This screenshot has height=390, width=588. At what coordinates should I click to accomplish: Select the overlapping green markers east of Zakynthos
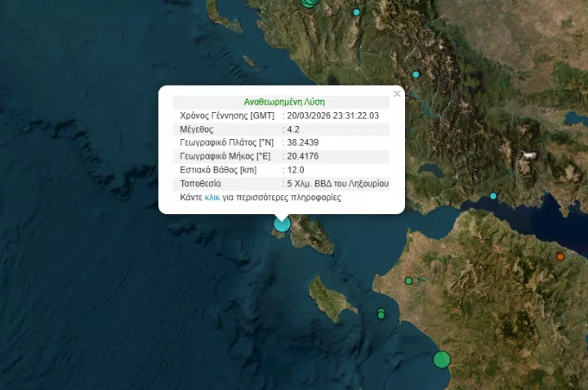[381, 313]
